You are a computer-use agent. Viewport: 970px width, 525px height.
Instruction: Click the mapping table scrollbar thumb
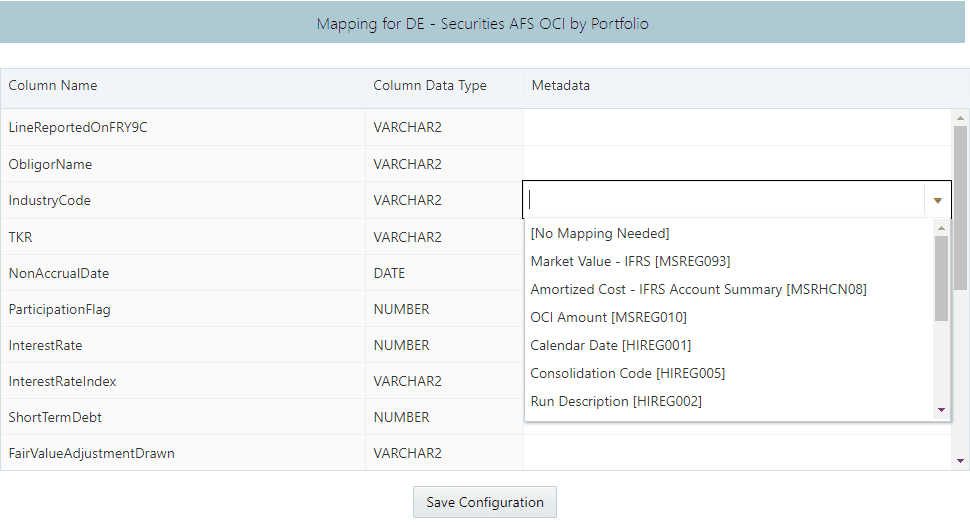click(x=960, y=206)
